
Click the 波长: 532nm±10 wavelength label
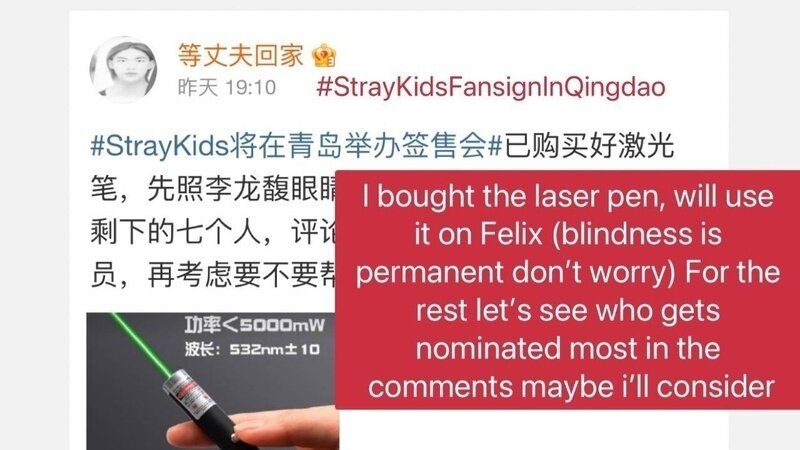252,349
